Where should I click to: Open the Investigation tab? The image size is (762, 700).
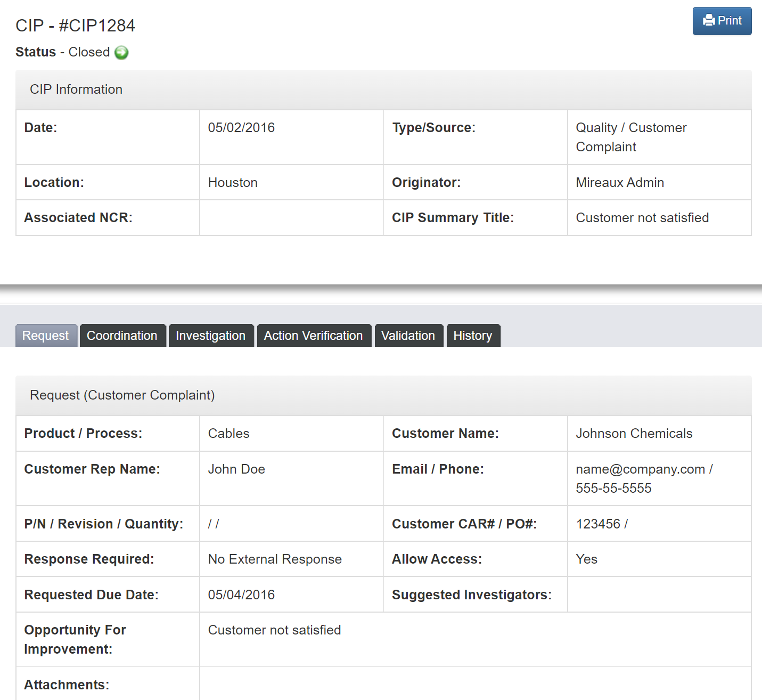click(210, 335)
